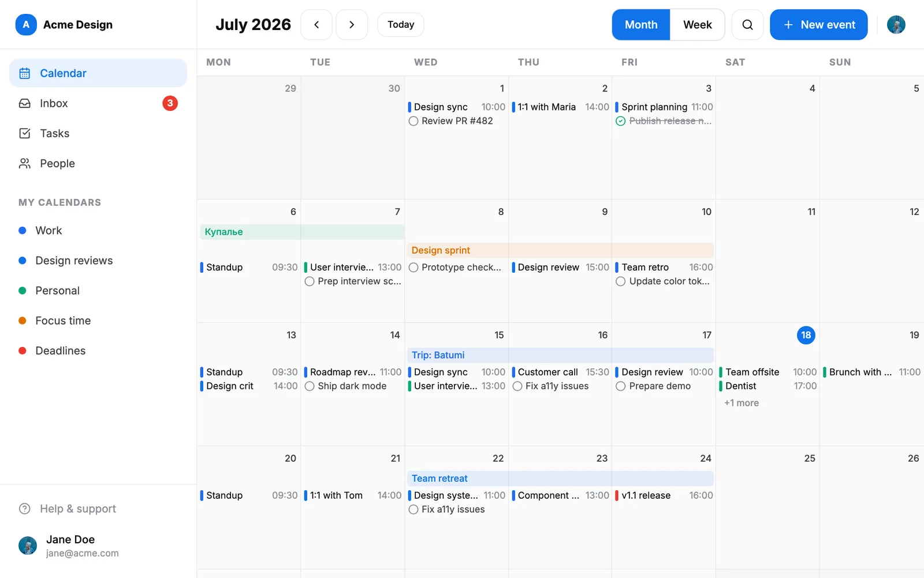This screenshot has height=578, width=924.
Task: Check off Prep interview task on July 7
Action: pyautogui.click(x=310, y=281)
